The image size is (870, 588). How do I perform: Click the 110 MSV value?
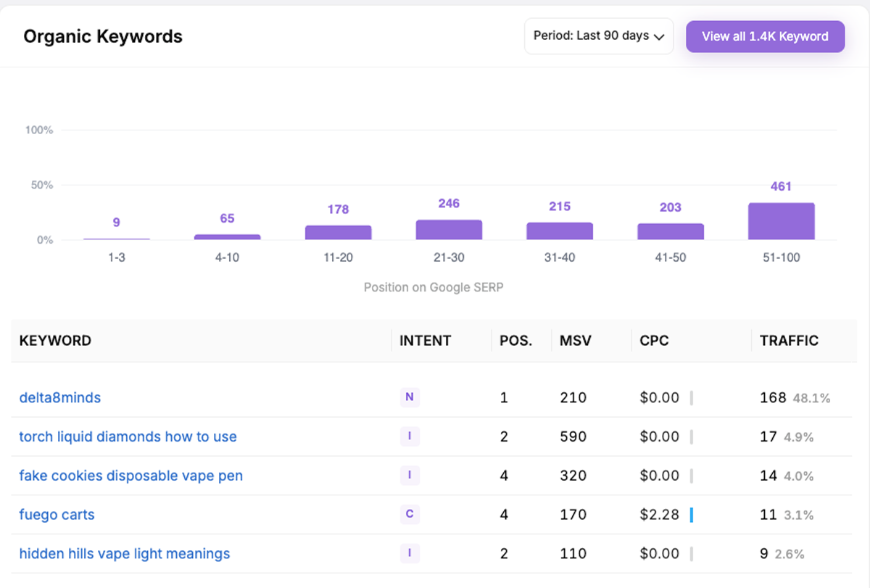(x=573, y=554)
